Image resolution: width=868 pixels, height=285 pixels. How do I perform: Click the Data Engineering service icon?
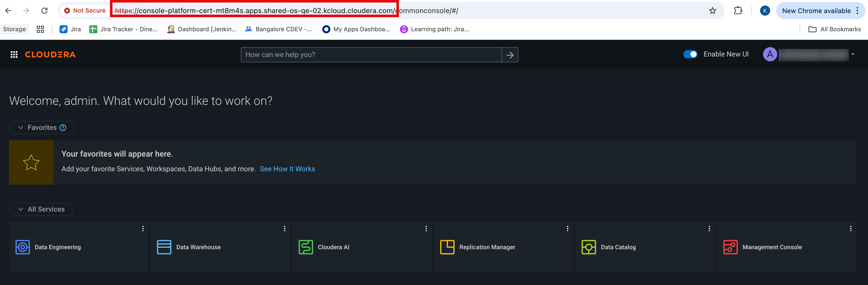point(23,247)
